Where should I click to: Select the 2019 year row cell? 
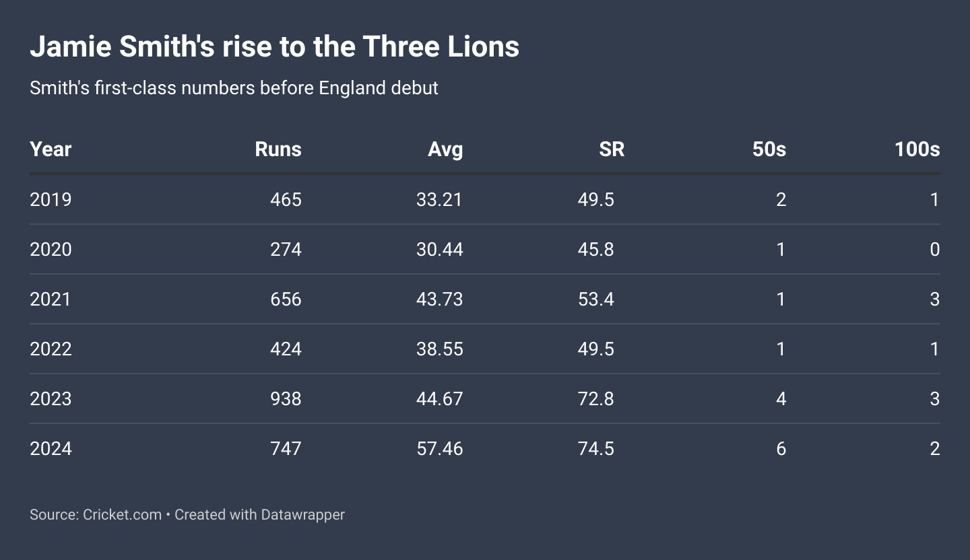coord(51,200)
